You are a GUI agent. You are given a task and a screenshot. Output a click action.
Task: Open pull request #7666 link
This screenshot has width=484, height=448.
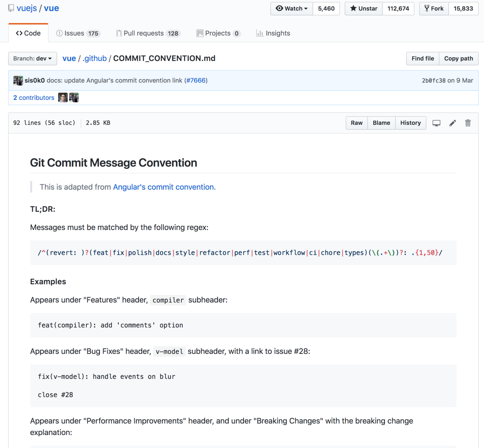[196, 80]
